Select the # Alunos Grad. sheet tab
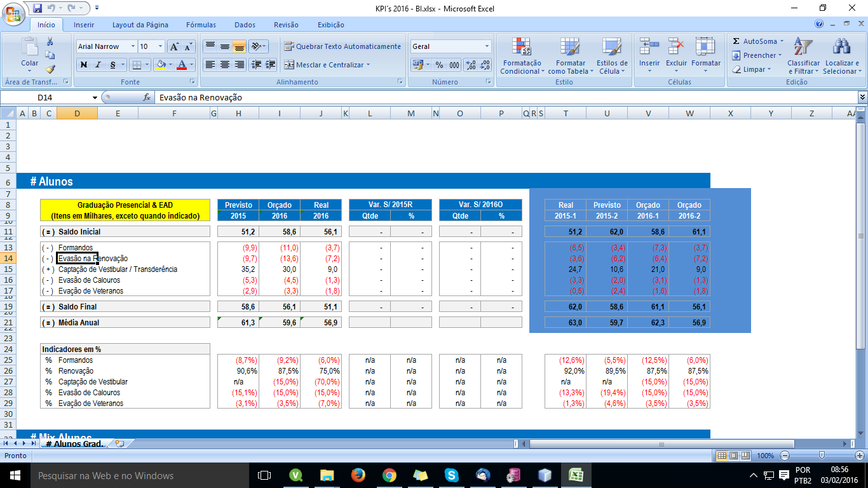This screenshot has width=868, height=488. click(x=74, y=444)
